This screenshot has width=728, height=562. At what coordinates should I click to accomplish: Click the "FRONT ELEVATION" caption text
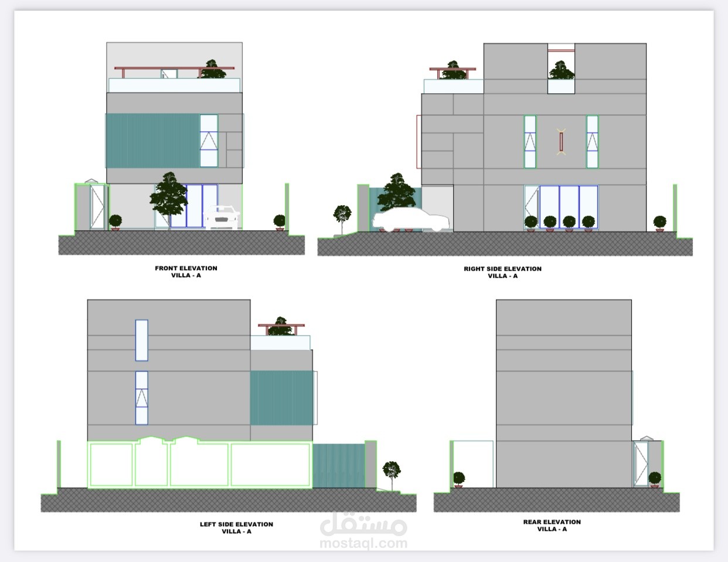click(x=186, y=268)
